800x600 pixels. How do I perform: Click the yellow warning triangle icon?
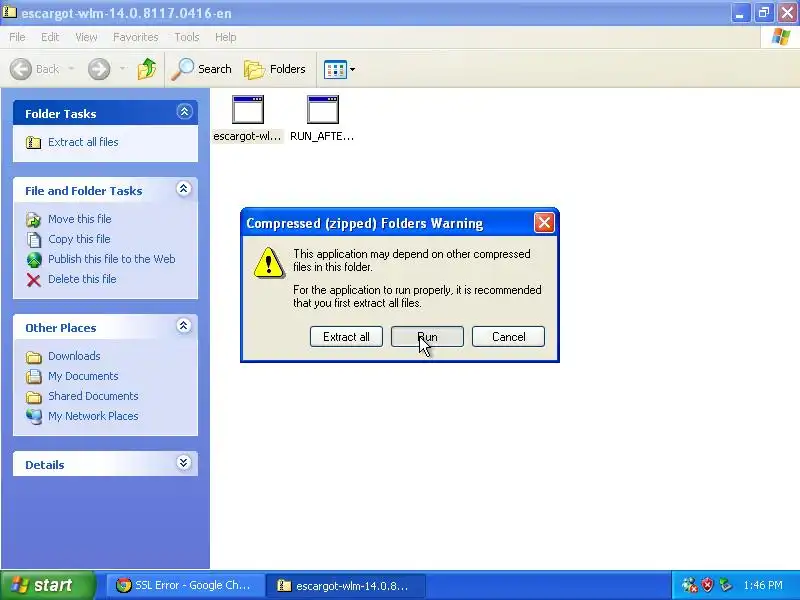268,263
